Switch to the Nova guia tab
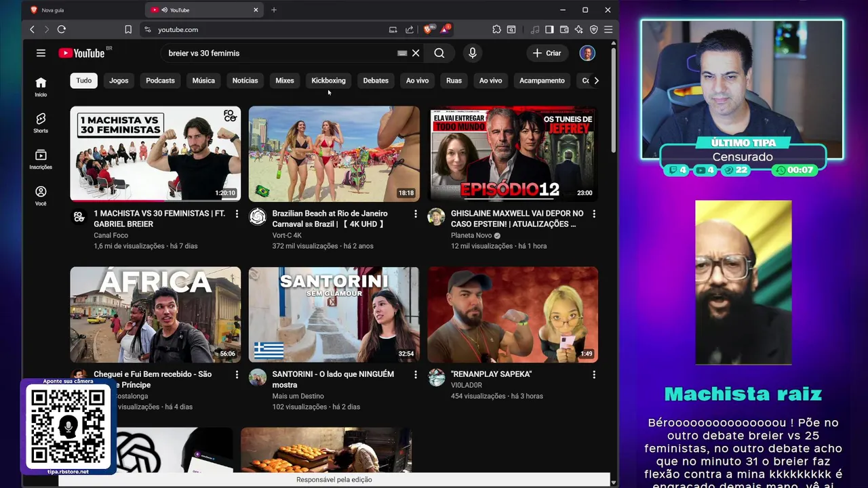Viewport: 868px width, 488px height. click(81, 9)
